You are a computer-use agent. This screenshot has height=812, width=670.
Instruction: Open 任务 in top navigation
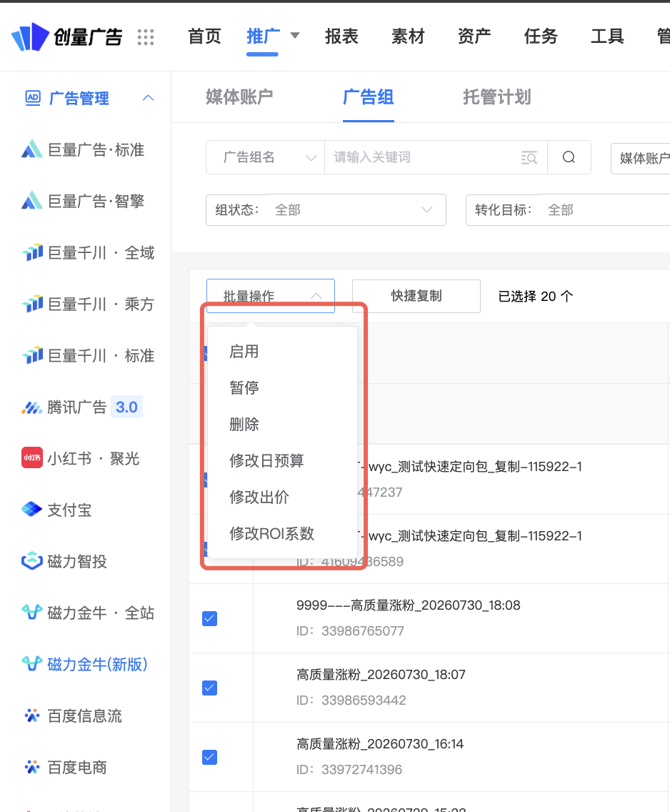[x=541, y=36]
